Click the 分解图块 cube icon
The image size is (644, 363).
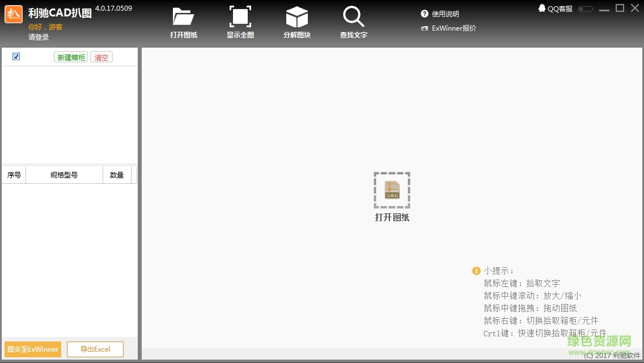296,17
